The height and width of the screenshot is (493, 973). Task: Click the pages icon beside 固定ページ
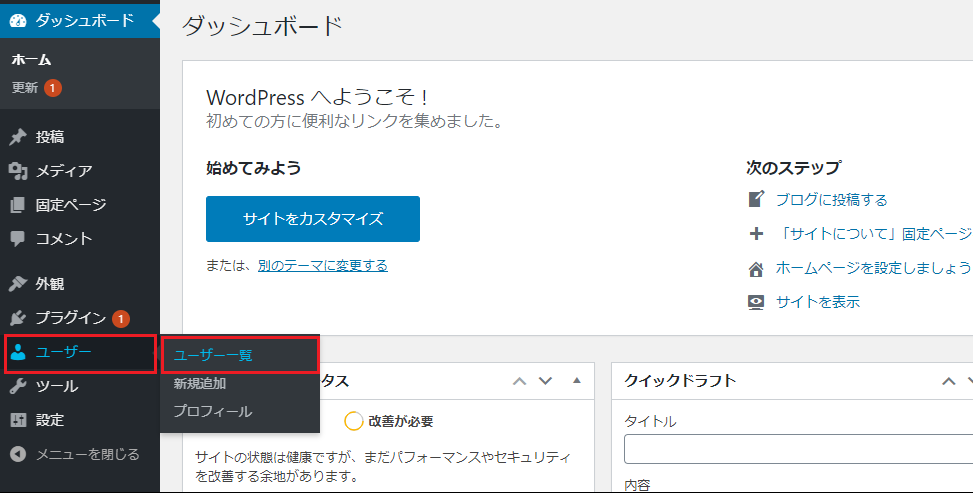coord(18,205)
